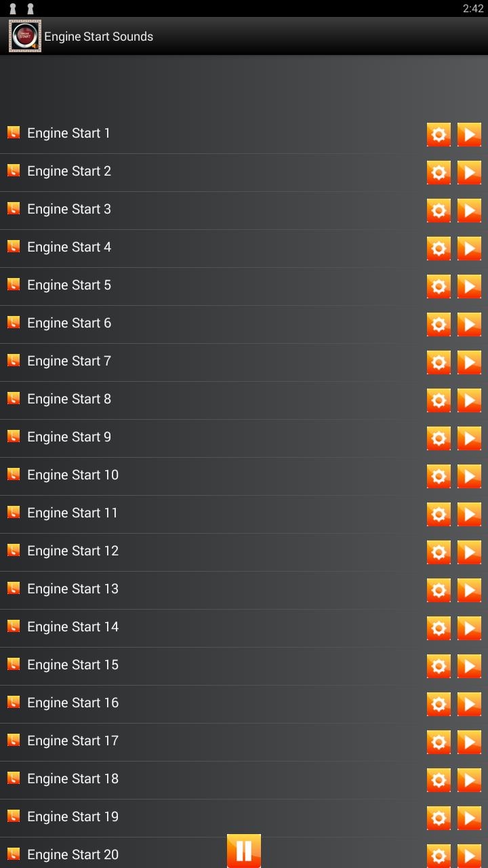Image resolution: width=488 pixels, height=868 pixels.
Task: Pause playback with the orange pause button
Action: (244, 850)
